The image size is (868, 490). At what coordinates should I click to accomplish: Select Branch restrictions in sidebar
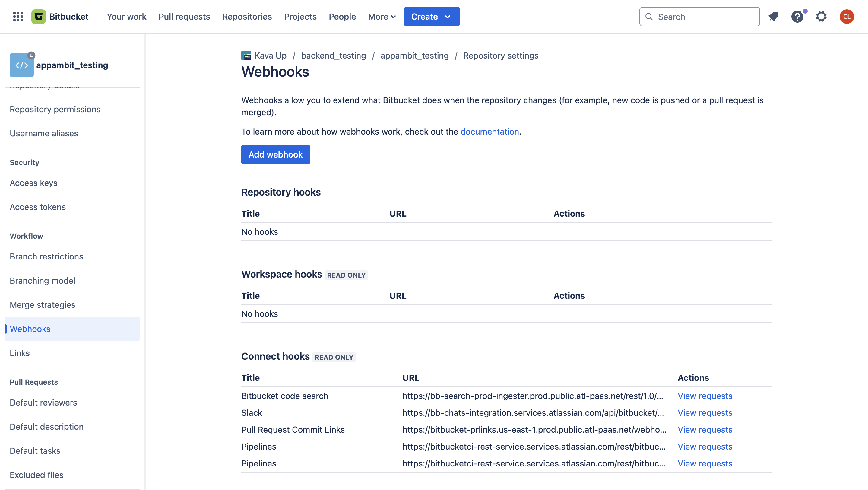click(46, 256)
